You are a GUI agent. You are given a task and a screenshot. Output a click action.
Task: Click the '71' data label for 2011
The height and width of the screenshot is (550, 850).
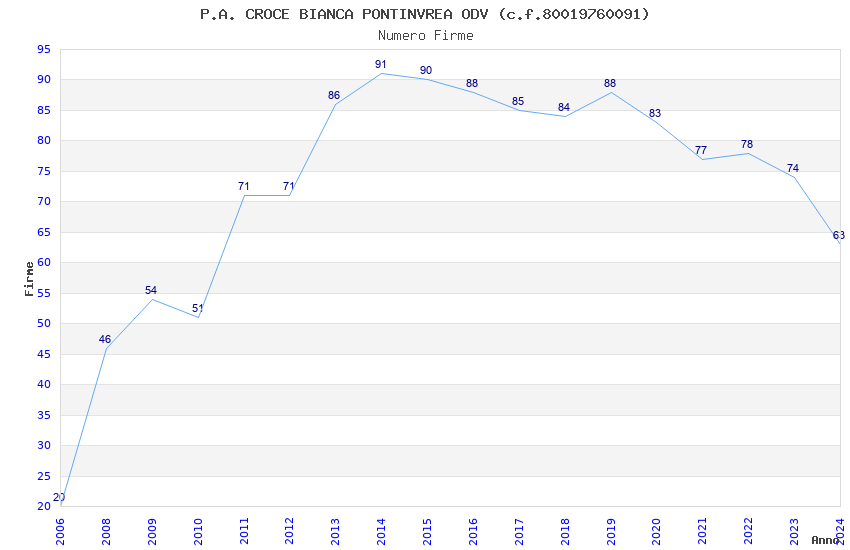[243, 186]
